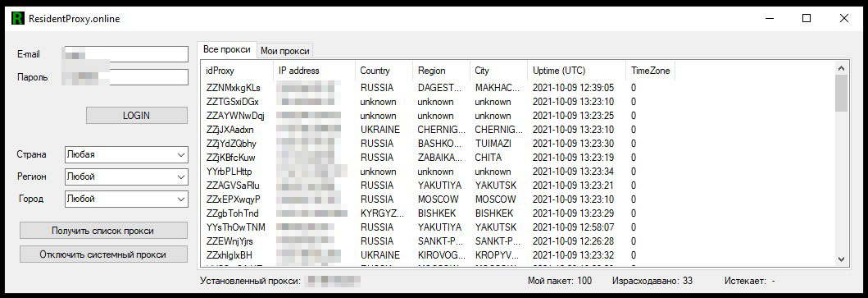This screenshot has height=298, width=868.
Task: Sort list by Country column header
Action: click(384, 71)
